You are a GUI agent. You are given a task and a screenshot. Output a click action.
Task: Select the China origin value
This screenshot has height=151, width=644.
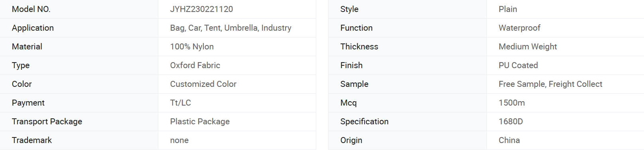509,140
